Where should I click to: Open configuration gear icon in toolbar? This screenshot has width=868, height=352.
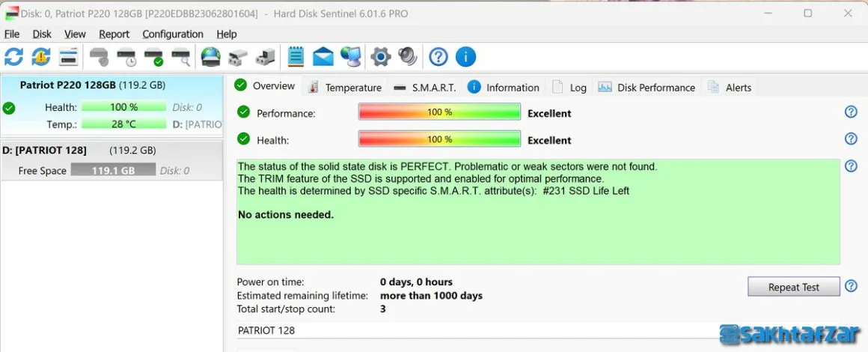click(x=381, y=56)
